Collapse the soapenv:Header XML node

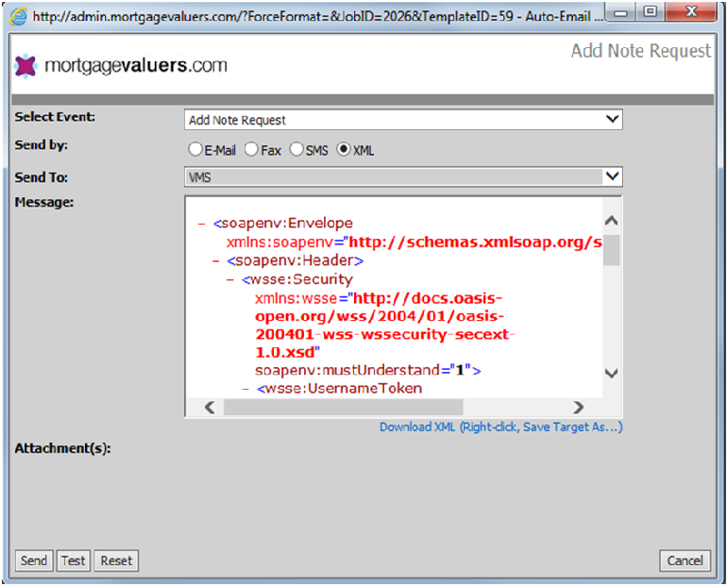tap(216, 261)
